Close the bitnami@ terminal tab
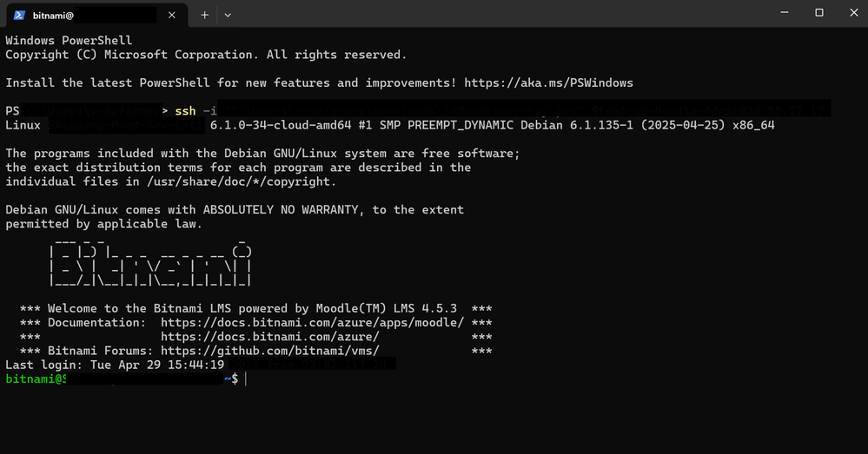The width and height of the screenshot is (868, 454). 172,15
